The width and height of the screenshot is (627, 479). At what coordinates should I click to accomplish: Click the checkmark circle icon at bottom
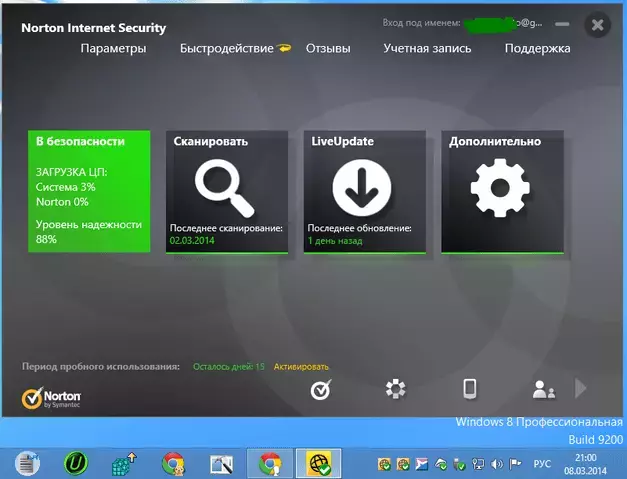click(321, 389)
